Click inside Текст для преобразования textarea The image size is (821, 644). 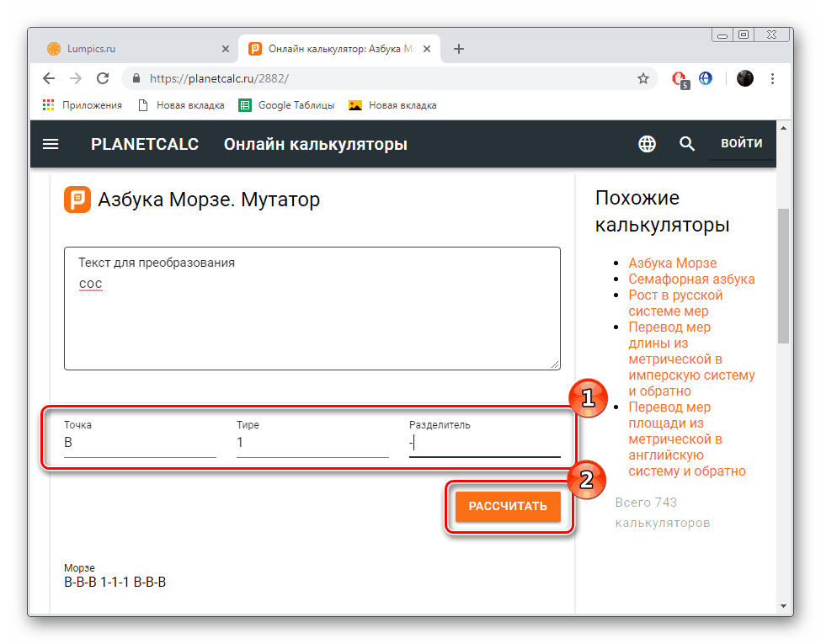pyautogui.click(x=312, y=308)
